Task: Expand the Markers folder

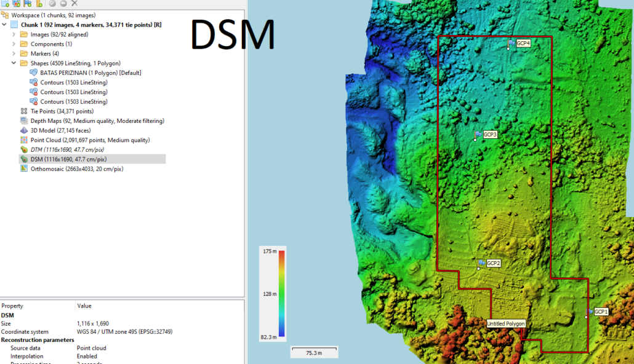Action: [14, 53]
